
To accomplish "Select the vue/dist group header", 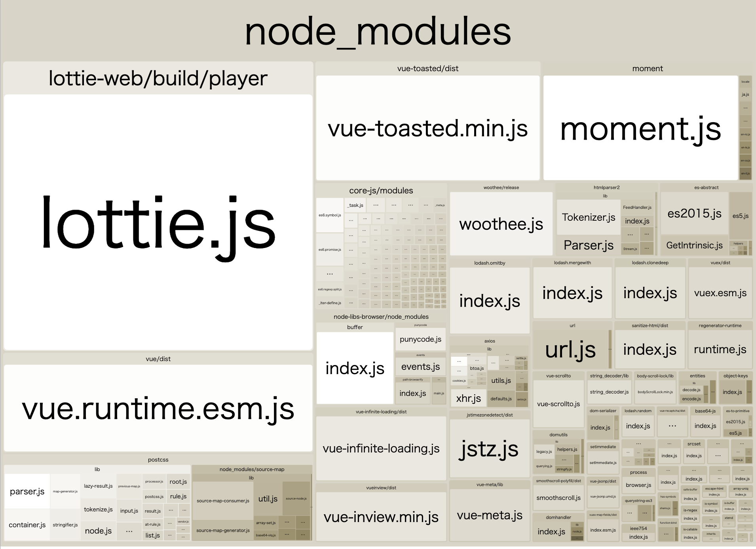I will (158, 359).
